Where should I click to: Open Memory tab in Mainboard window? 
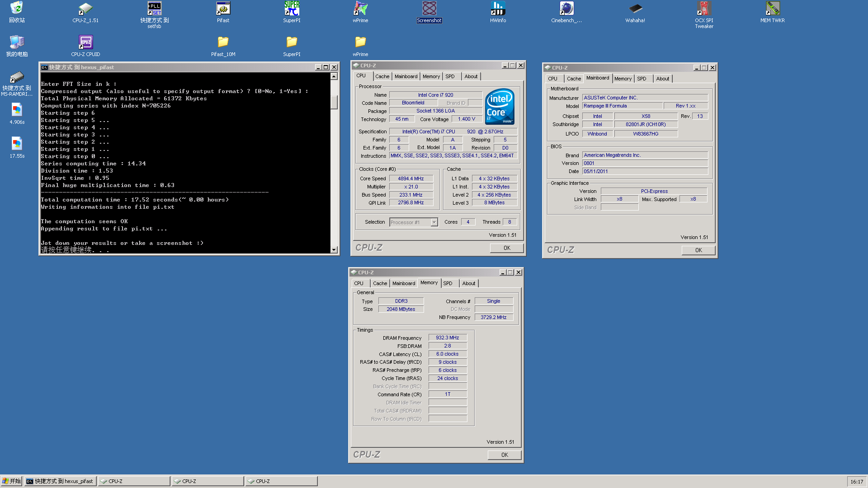623,79
